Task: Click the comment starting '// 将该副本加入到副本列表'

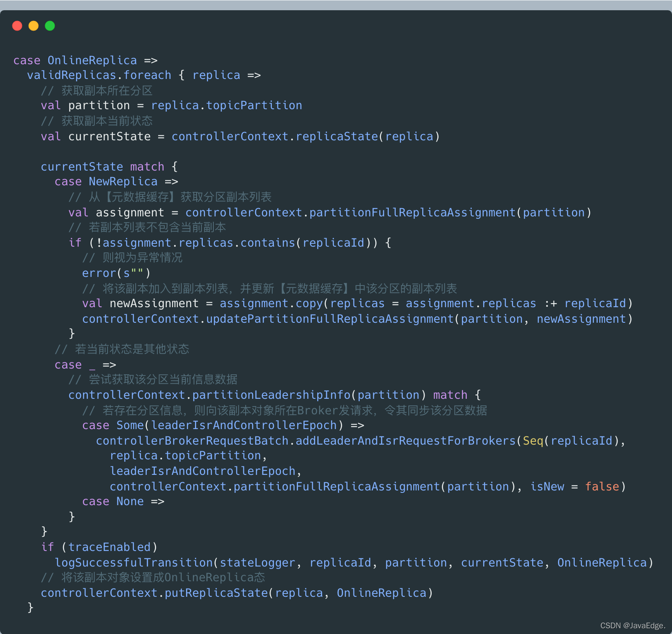Action: click(270, 289)
